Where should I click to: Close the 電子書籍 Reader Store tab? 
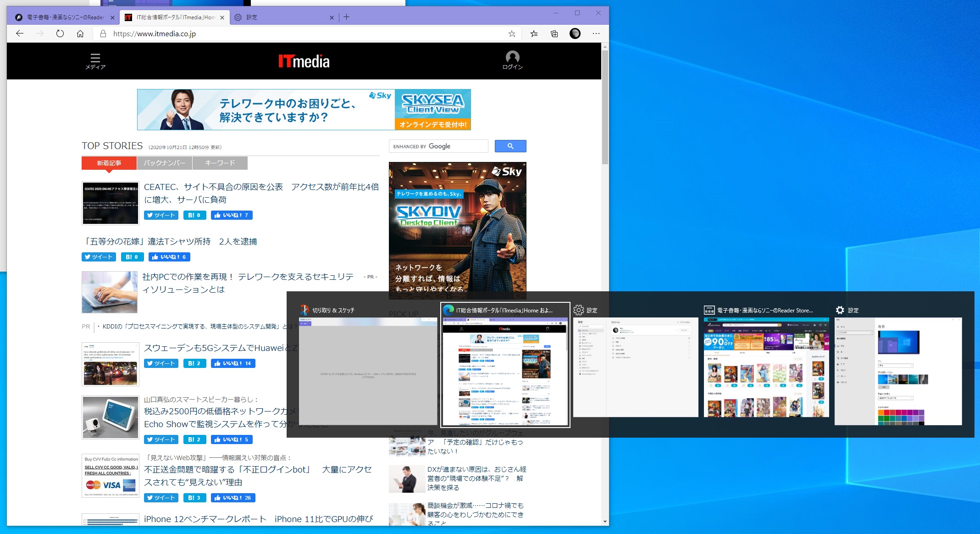click(112, 17)
